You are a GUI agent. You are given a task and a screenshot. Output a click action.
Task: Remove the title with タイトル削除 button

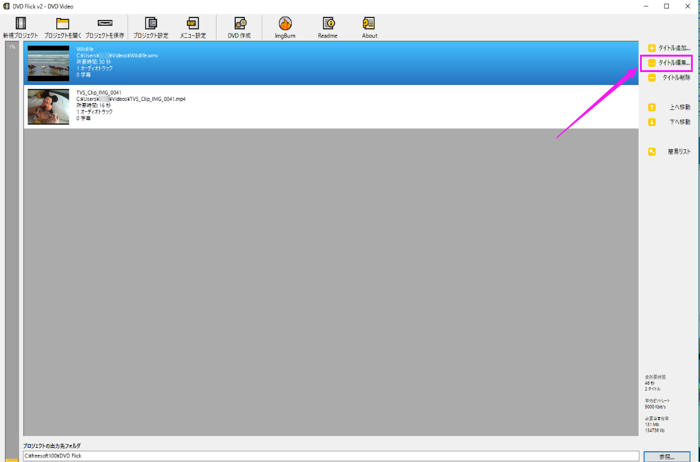pyautogui.click(x=668, y=78)
